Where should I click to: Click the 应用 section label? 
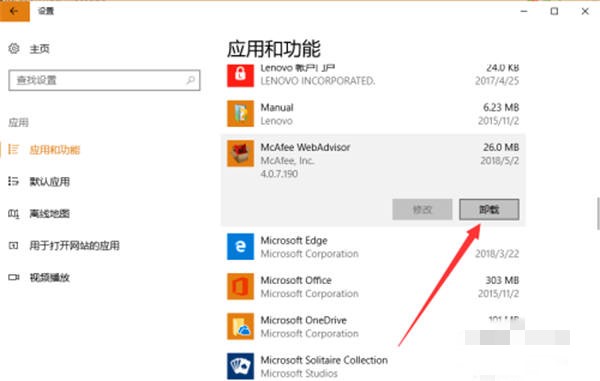pyautogui.click(x=18, y=122)
